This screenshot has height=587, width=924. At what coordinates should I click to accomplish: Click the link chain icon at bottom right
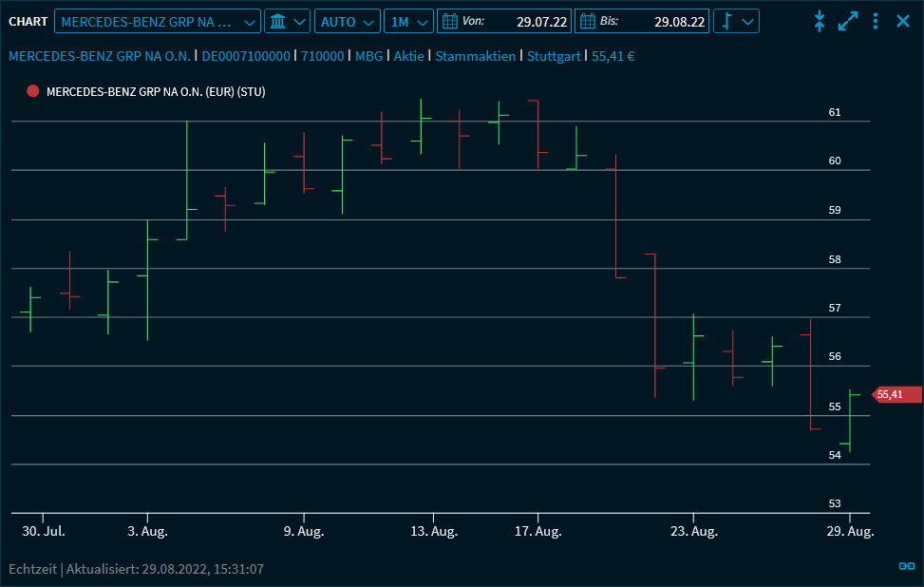906,566
